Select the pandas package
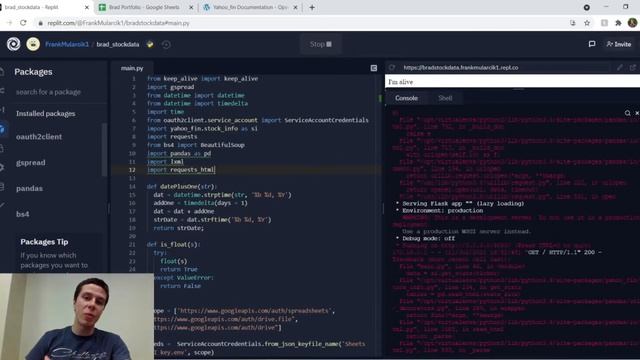The image size is (640, 360). point(29,189)
